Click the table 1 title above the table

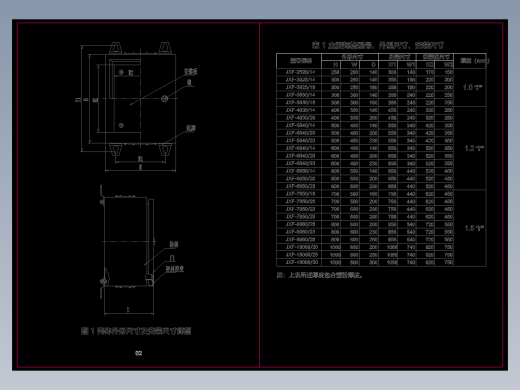coord(378,45)
